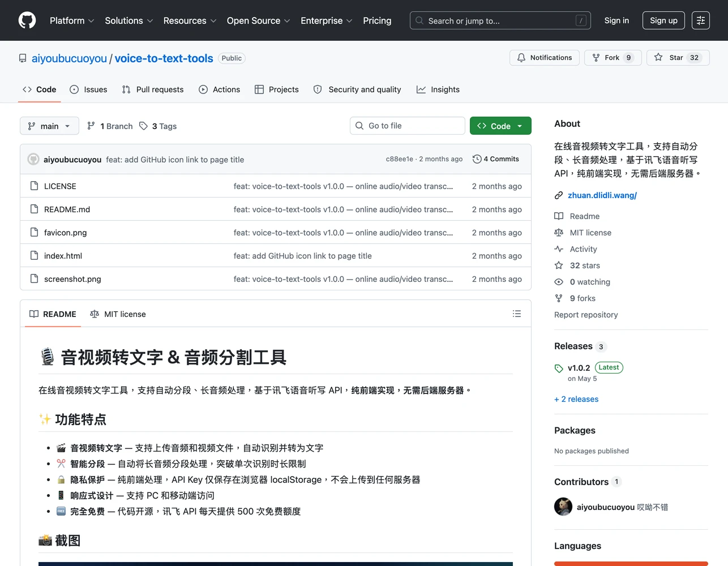This screenshot has height=566, width=728.
Task: Show the + 2 releases link
Action: (576, 399)
